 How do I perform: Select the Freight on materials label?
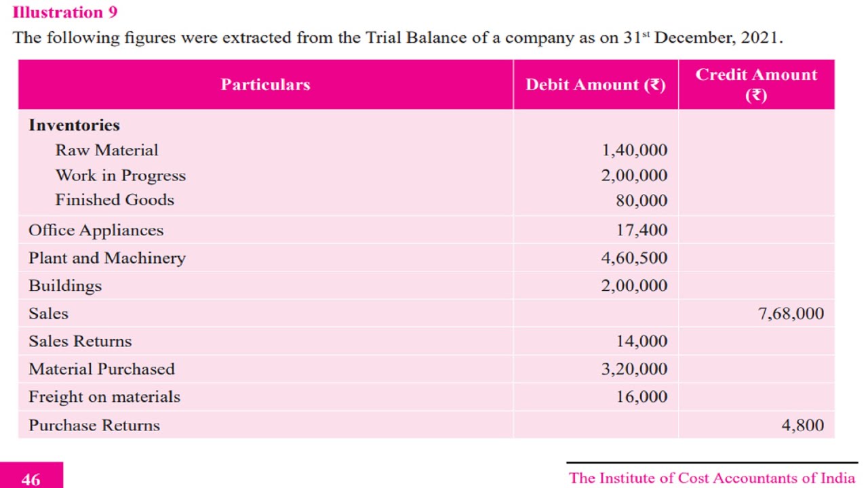tap(104, 397)
